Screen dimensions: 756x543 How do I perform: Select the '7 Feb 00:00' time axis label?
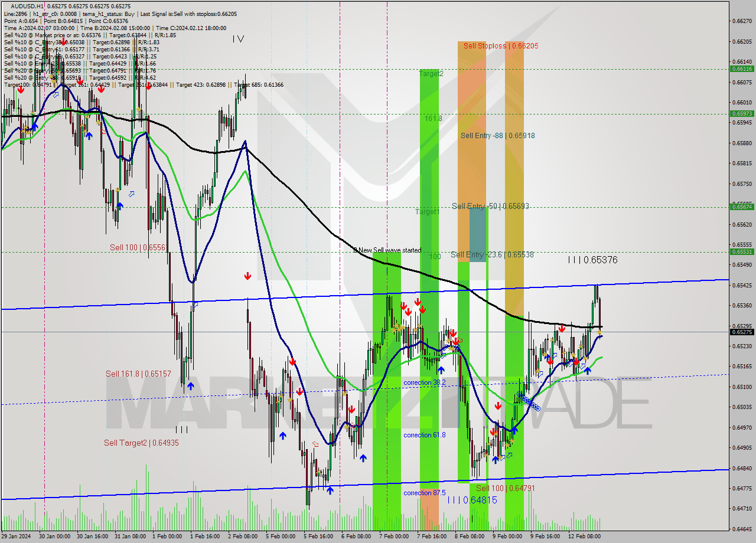[x=394, y=537]
